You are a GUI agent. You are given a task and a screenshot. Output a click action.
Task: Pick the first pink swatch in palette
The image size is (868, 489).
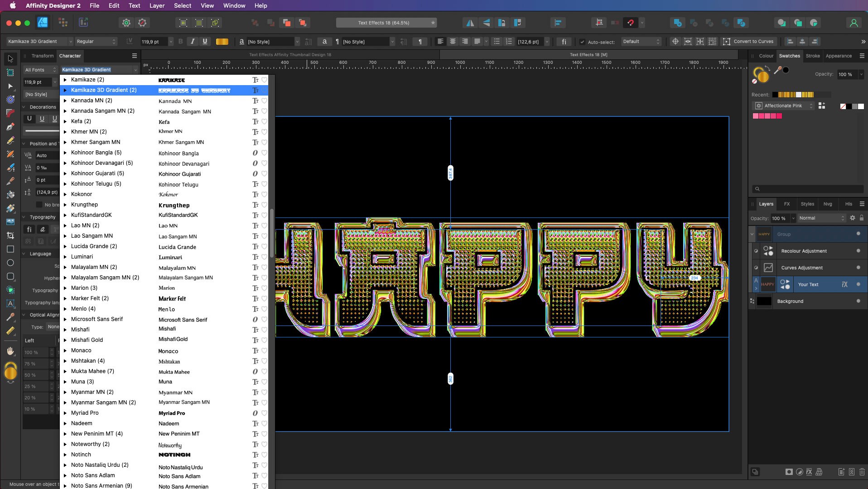[x=755, y=116]
